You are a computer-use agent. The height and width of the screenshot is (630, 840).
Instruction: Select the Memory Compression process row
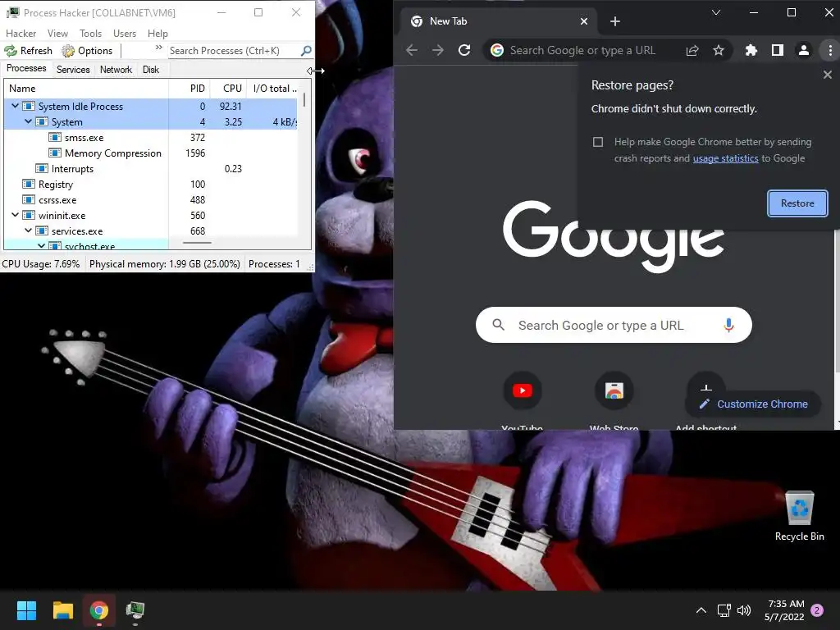tap(151, 153)
